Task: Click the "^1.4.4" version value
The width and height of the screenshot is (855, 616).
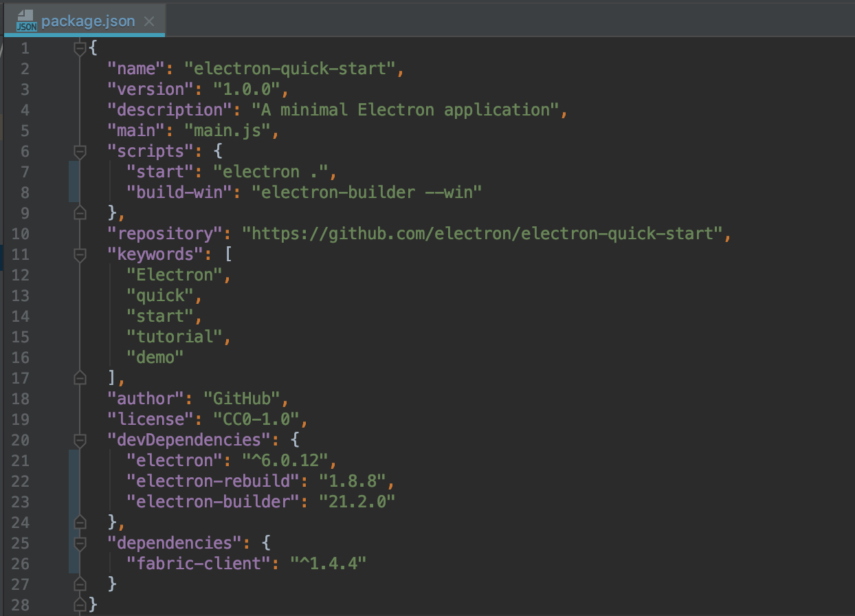Action: click(329, 564)
